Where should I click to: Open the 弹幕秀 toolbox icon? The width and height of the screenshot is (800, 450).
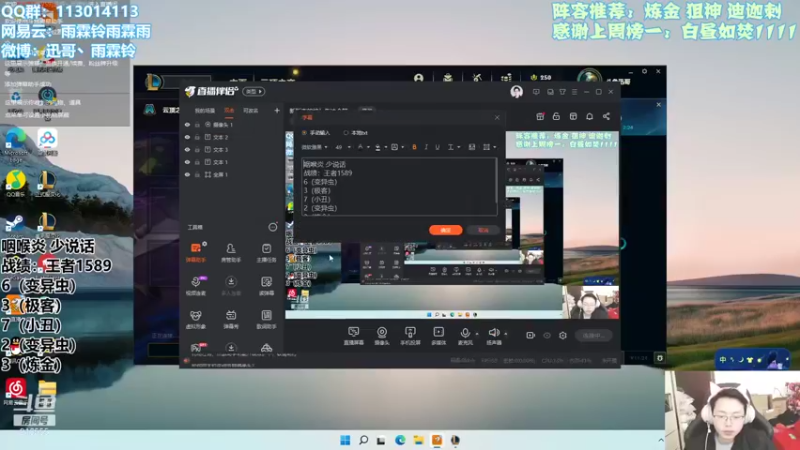click(x=231, y=319)
